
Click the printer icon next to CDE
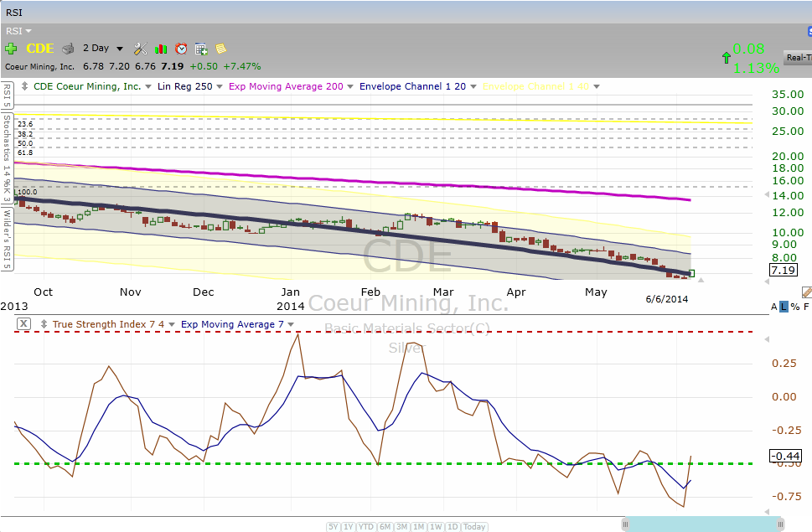coord(68,49)
